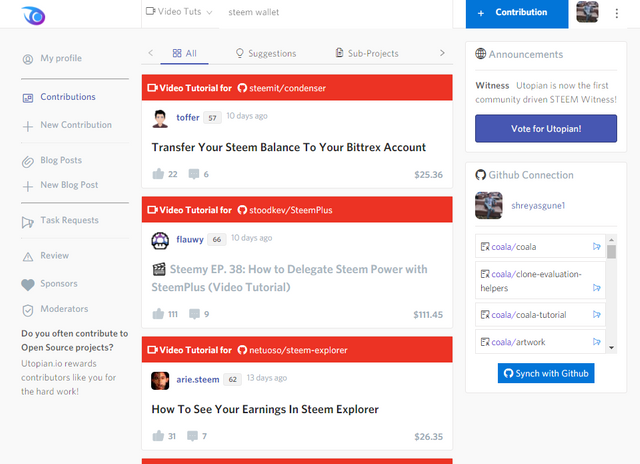
Task: Switch to the Suggestions tab
Action: point(266,53)
